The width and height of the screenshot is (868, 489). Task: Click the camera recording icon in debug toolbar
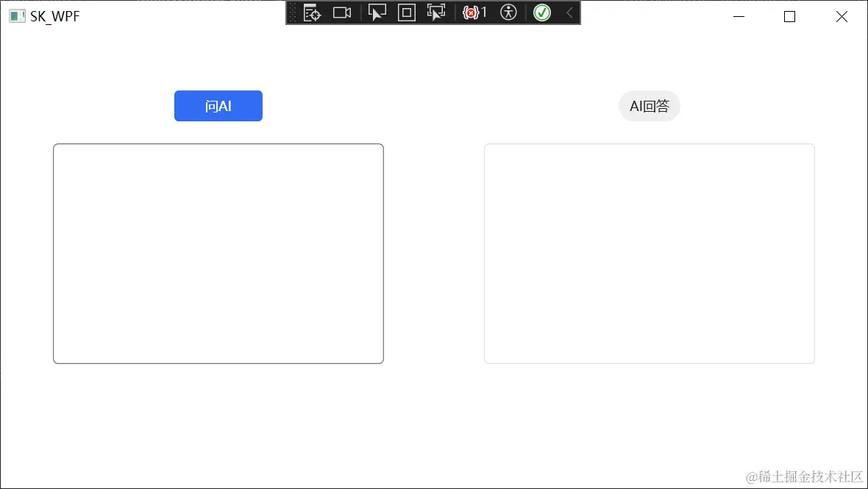coord(342,13)
